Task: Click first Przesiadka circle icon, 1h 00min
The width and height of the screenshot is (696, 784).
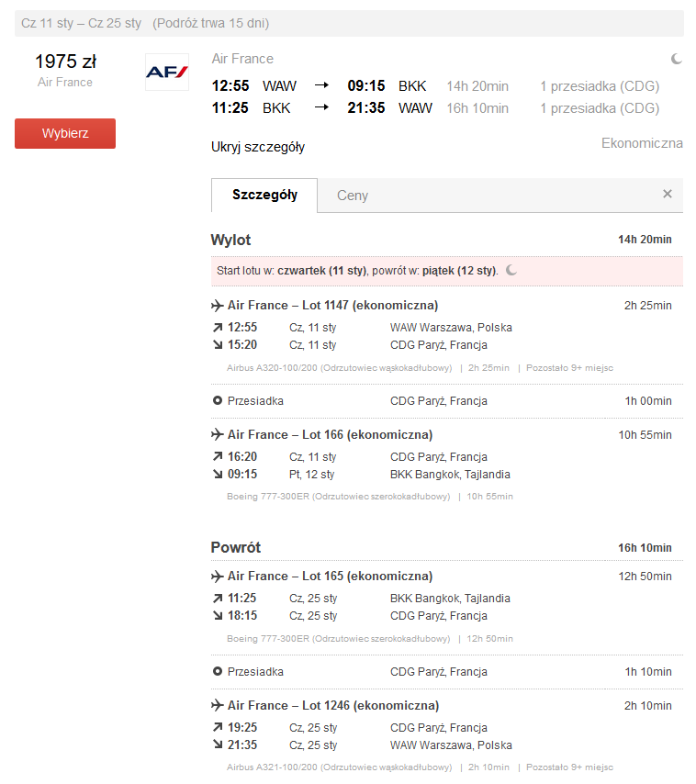Action: [217, 400]
